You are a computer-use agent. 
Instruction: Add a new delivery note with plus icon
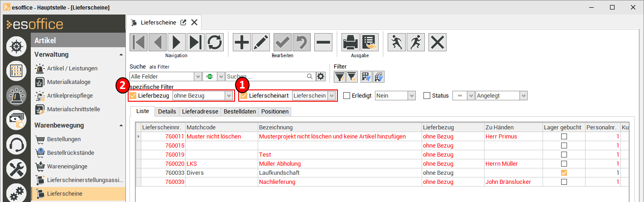coord(242,42)
